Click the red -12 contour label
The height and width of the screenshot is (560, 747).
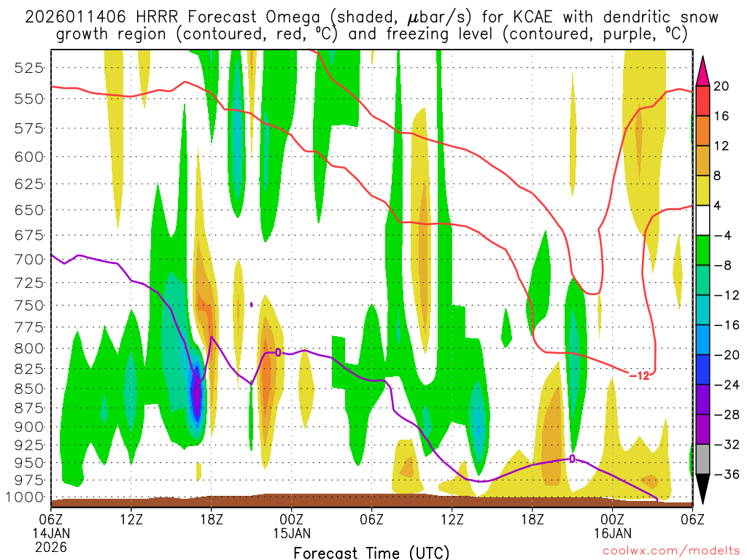click(x=639, y=376)
